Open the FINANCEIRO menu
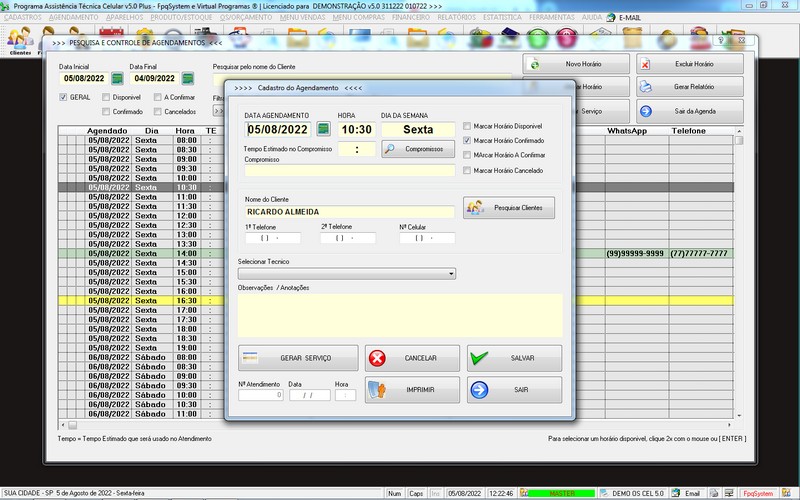800x500 pixels. [411, 17]
